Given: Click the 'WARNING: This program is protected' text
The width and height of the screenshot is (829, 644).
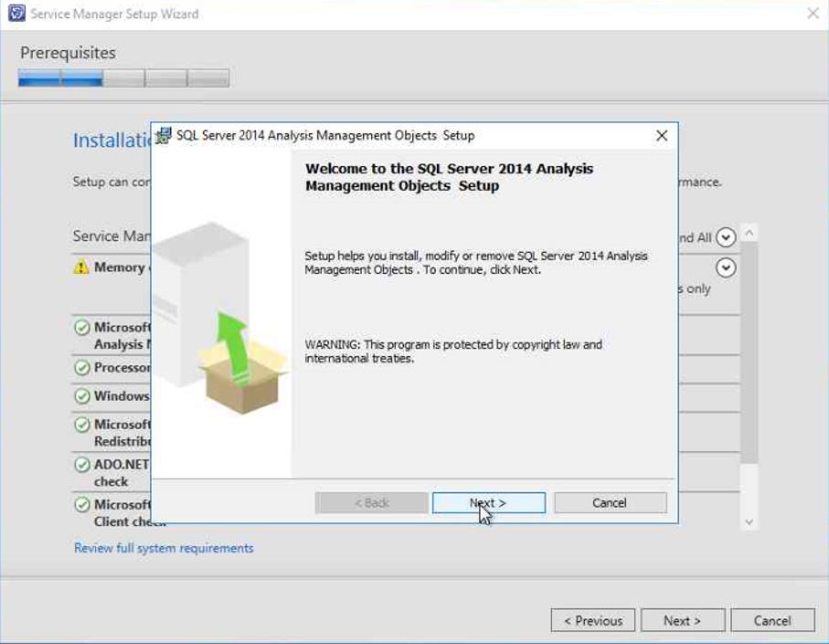Looking at the screenshot, I should pos(453,352).
